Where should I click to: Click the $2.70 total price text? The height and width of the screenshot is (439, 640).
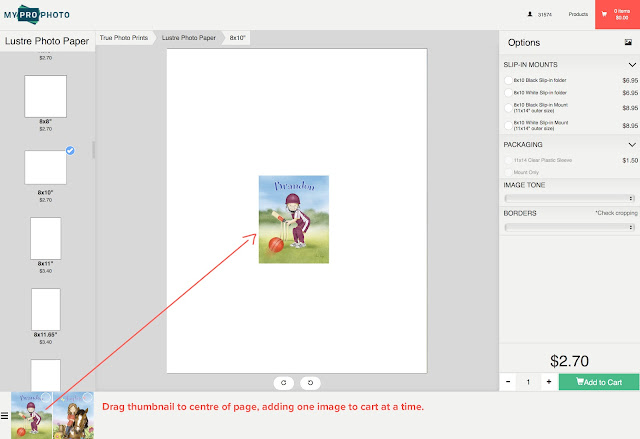click(569, 361)
